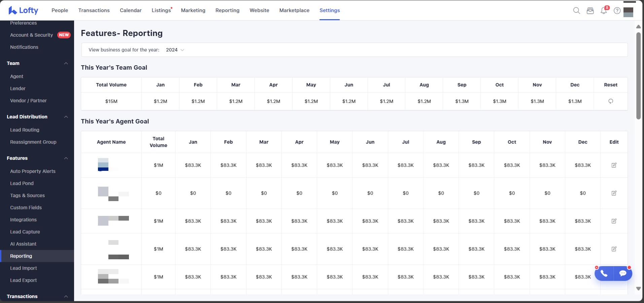
Task: Collapse the Lead Distribution section
Action: click(66, 117)
